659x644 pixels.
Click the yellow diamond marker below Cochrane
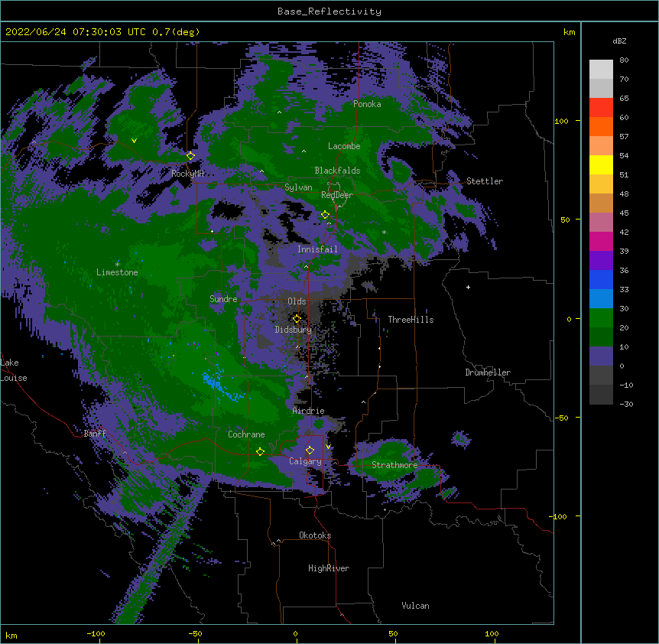[x=260, y=451]
